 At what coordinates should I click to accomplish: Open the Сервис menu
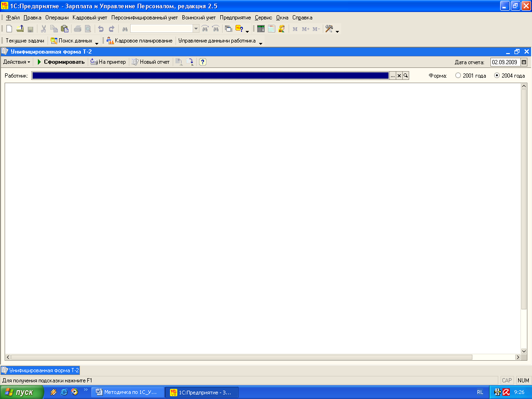point(264,18)
